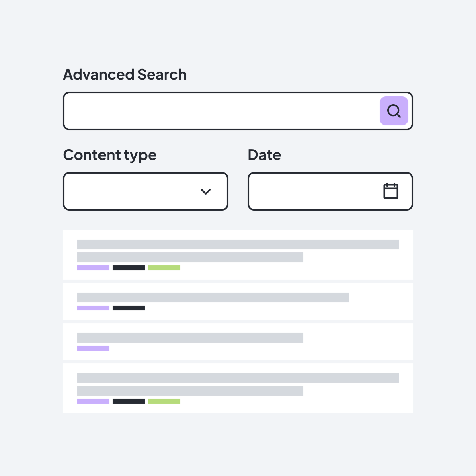This screenshot has width=476, height=476.
Task: Open the Content type combo box
Action: (133, 191)
